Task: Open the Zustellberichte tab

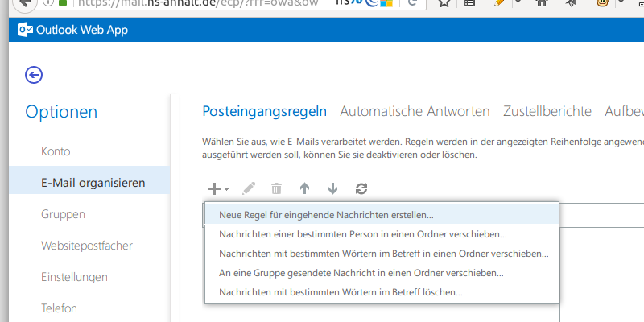Action: pyautogui.click(x=547, y=111)
